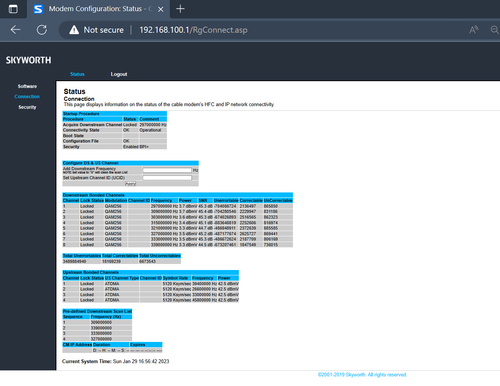500x386 pixels.
Task: Click the 'Symbol Rate' column header
Action: coord(175,278)
